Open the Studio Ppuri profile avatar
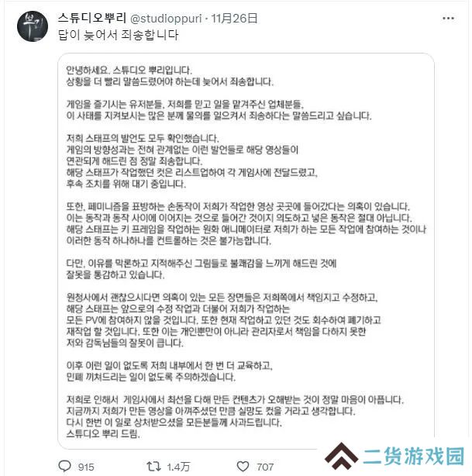Image resolution: width=472 pixels, height=476 pixels. tap(33, 26)
